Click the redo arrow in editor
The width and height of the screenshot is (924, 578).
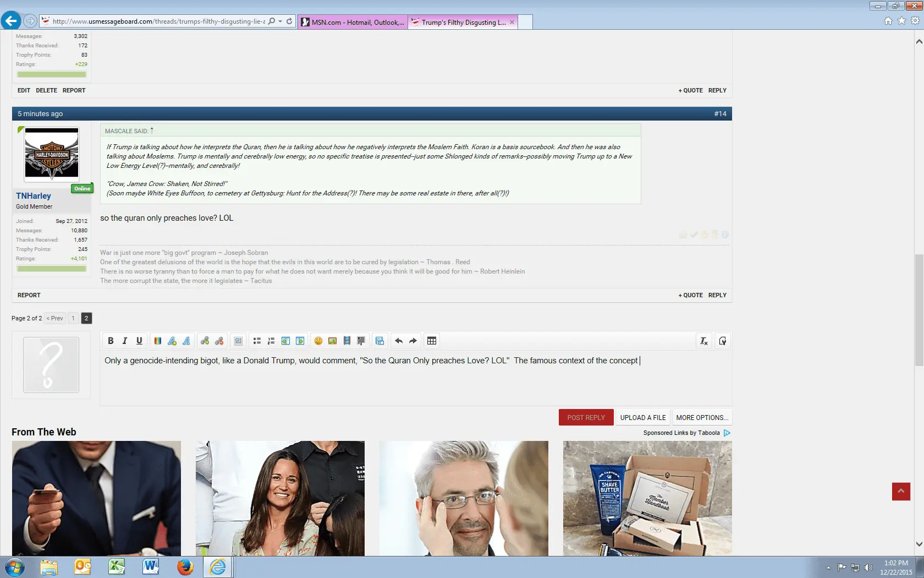(x=413, y=341)
